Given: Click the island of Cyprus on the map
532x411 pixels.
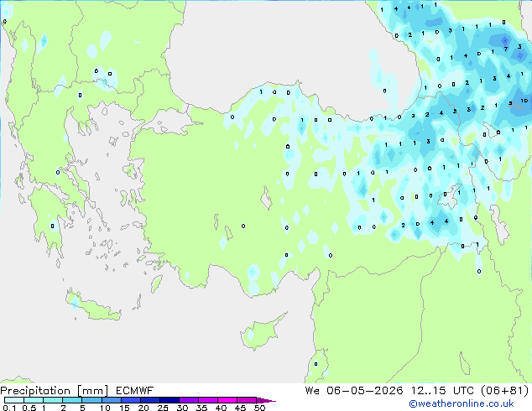Looking at the screenshot, I should [x=261, y=332].
